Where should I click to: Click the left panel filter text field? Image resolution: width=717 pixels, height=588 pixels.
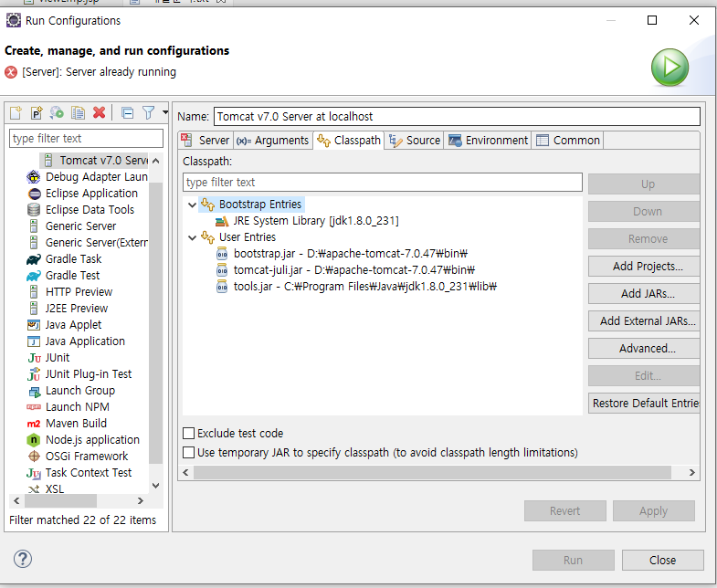click(x=86, y=139)
